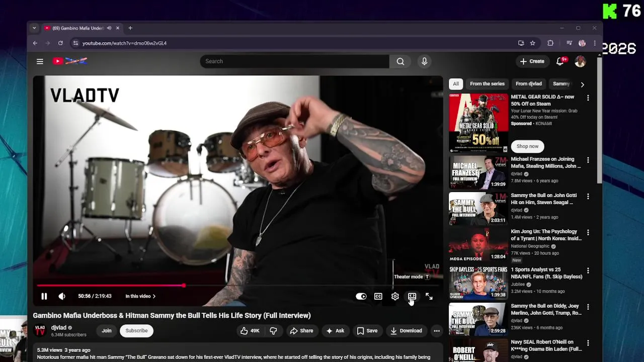The height and width of the screenshot is (362, 644).
Task: Mute the tab via speaker icon
Action: (x=109, y=28)
